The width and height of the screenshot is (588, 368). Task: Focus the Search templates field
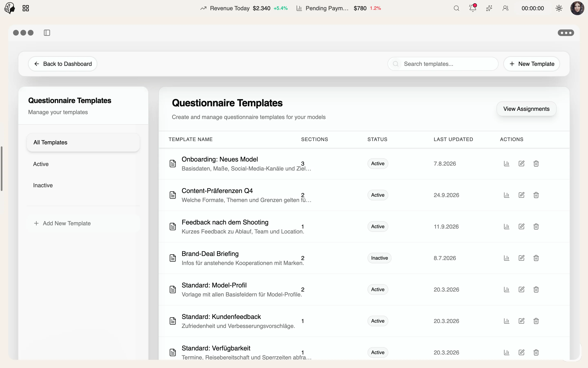[x=443, y=64]
